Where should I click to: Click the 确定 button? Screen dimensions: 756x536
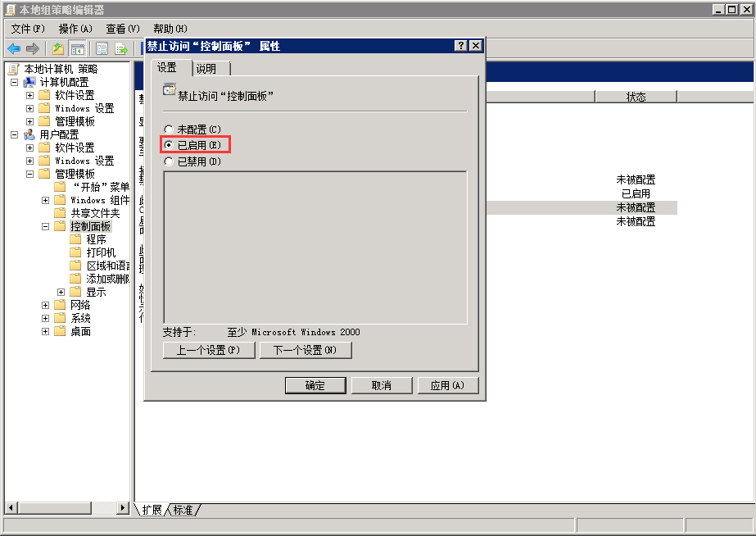(315, 385)
